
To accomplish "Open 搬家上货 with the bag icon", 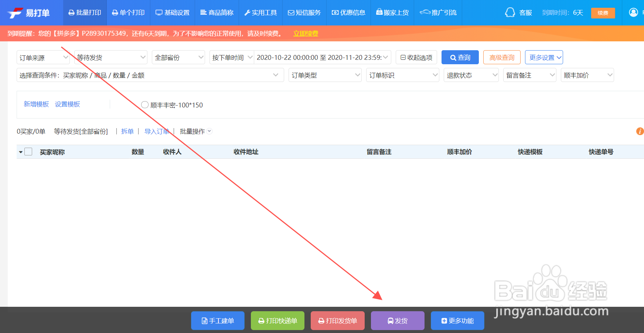I will [x=392, y=12].
